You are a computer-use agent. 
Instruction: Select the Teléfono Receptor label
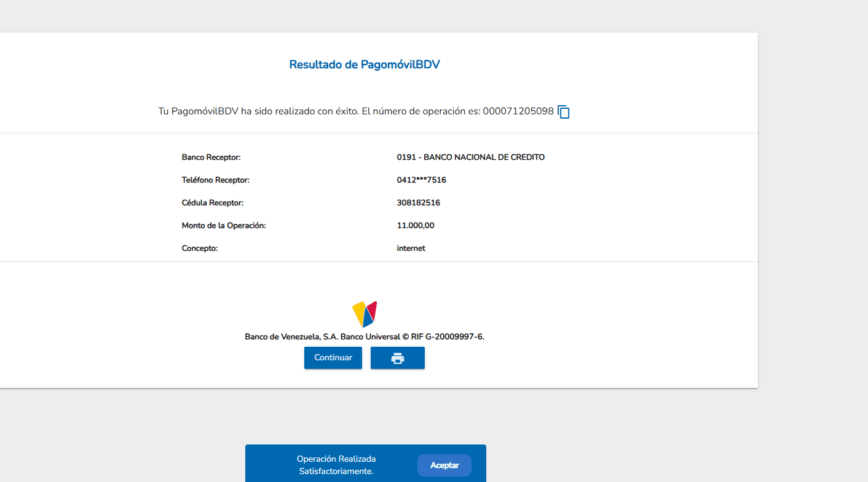tap(215, 180)
